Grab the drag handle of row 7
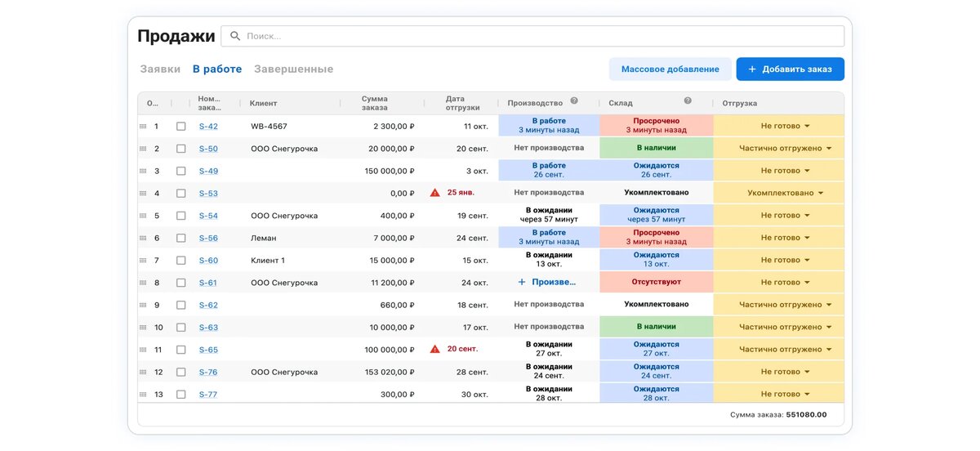Image resolution: width=980 pixels, height=451 pixels. coord(143,260)
